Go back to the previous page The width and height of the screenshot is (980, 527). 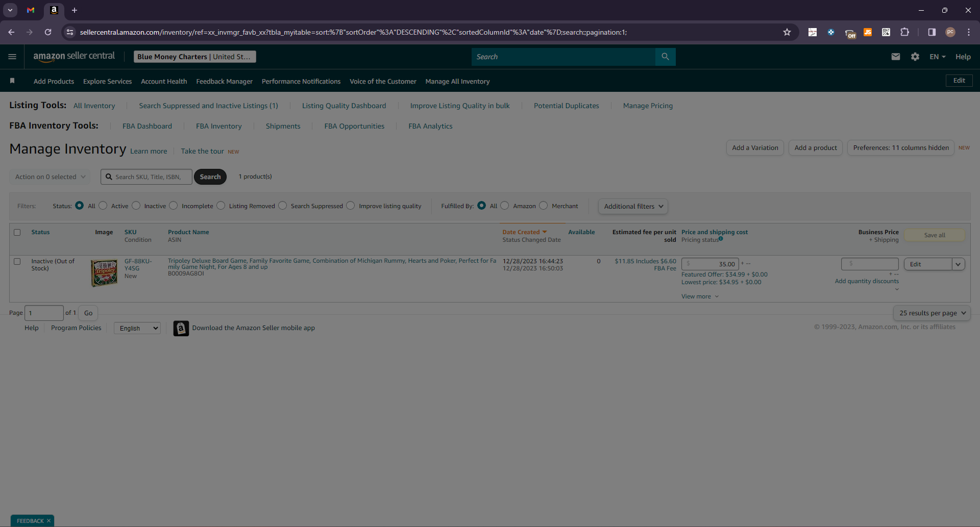click(x=11, y=32)
